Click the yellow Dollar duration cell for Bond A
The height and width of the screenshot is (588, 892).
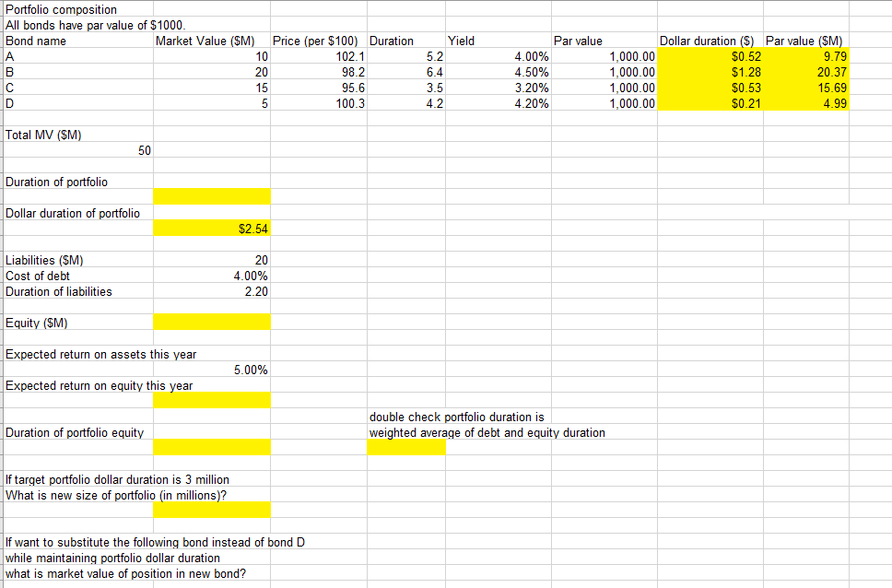pos(710,56)
